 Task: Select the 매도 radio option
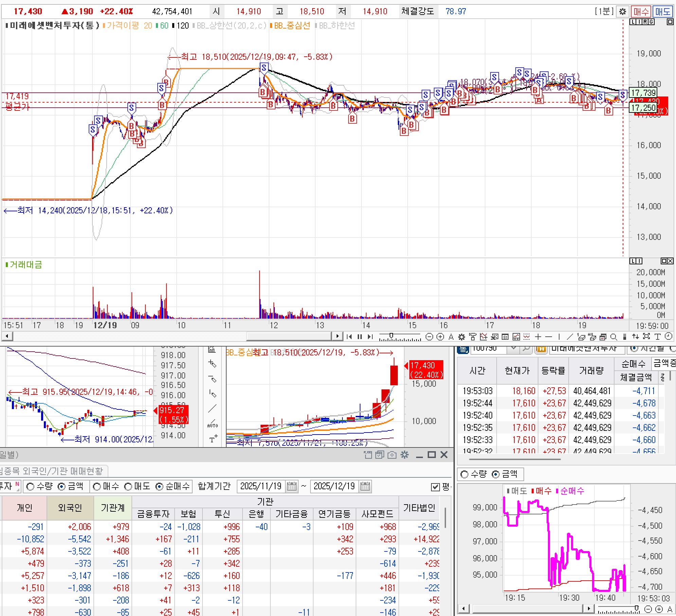(128, 487)
